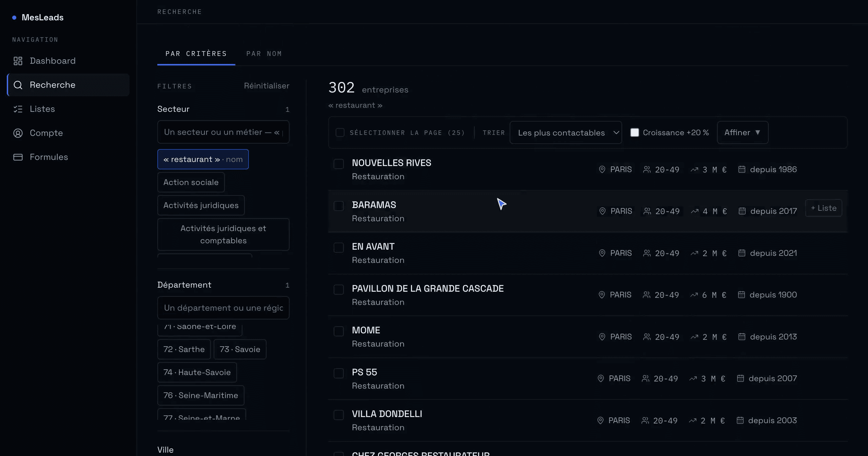Click calendar icon in BARAMAS row

point(742,211)
